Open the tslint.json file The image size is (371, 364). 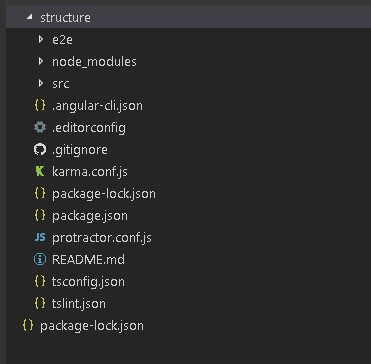(x=79, y=304)
